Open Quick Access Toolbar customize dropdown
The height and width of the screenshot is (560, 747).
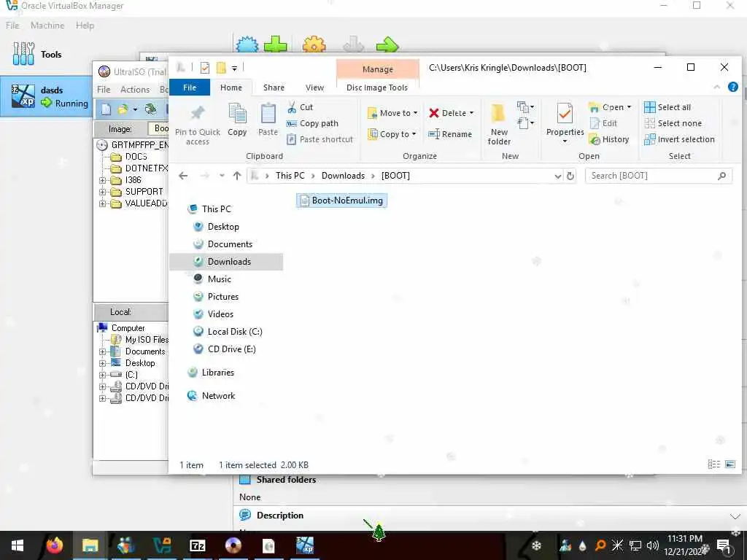[x=234, y=69]
